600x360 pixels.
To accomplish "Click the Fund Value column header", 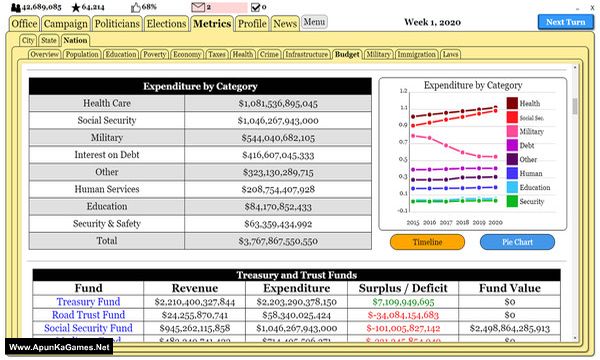I will tap(510, 288).
